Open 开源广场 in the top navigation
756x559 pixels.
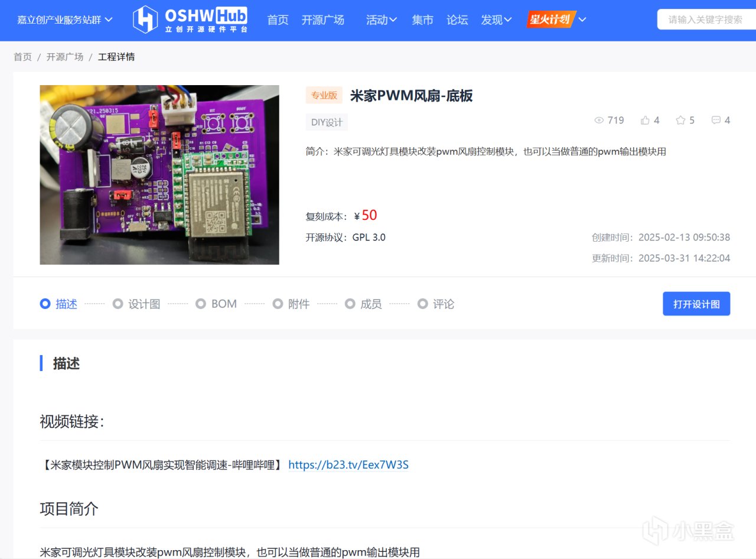(x=323, y=20)
